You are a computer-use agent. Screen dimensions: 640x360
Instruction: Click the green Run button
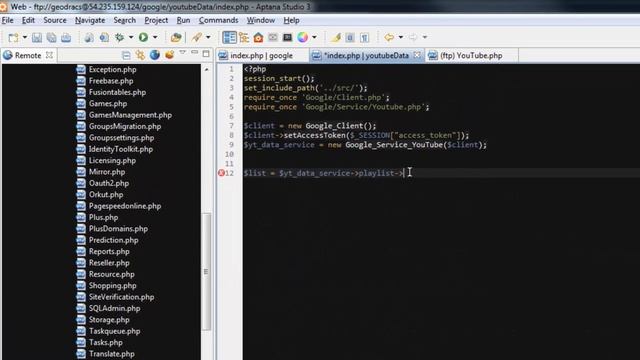pyautogui.click(x=143, y=38)
